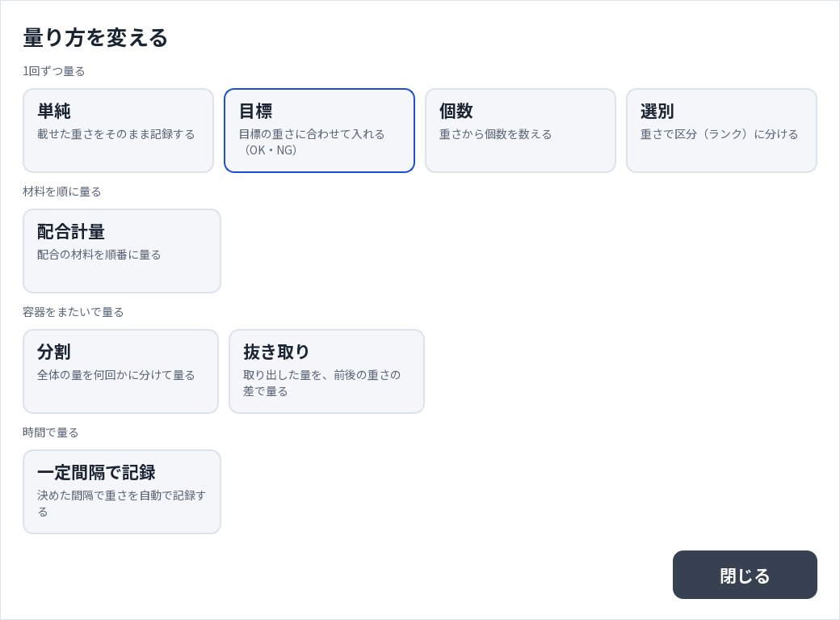Click the 材料を順に量る section label

61,192
